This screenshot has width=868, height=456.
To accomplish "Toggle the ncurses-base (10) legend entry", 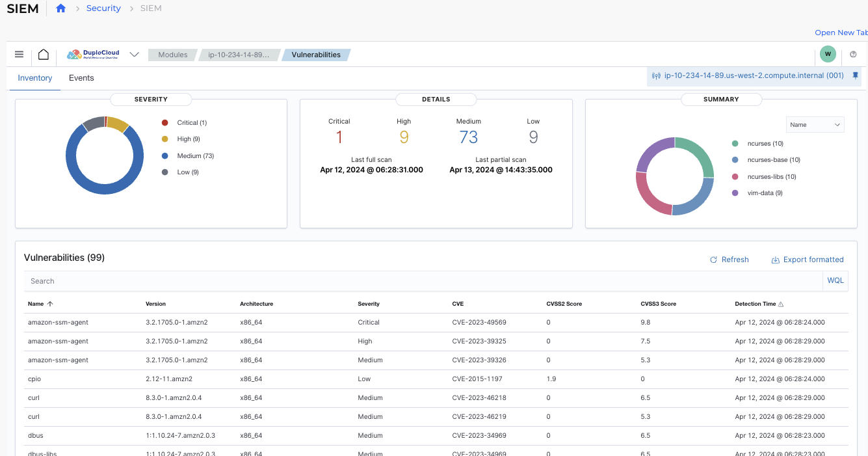I will tap(766, 160).
